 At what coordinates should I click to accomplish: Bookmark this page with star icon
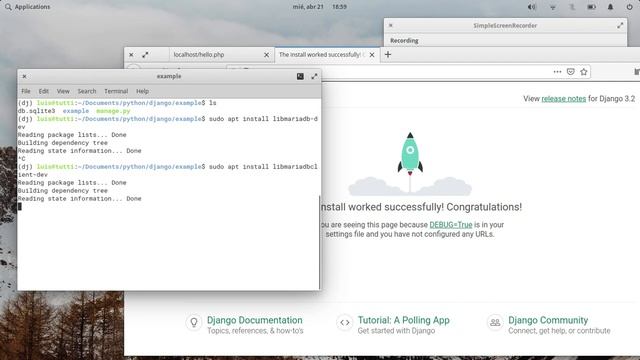tap(584, 72)
